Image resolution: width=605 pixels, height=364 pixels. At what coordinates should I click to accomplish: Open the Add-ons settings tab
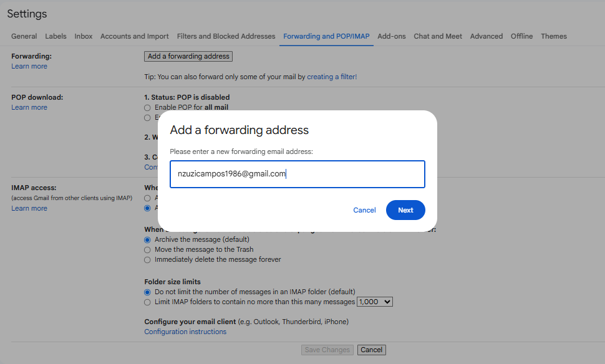pyautogui.click(x=391, y=36)
